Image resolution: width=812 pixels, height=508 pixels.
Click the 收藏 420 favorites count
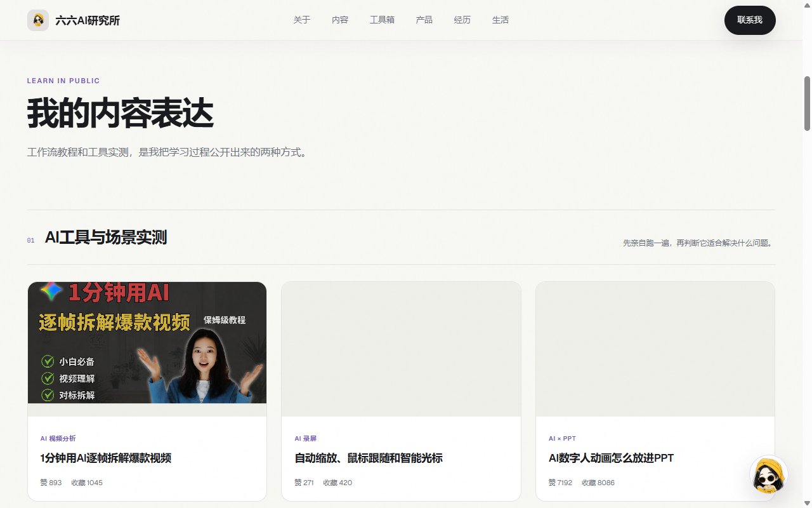[337, 483]
